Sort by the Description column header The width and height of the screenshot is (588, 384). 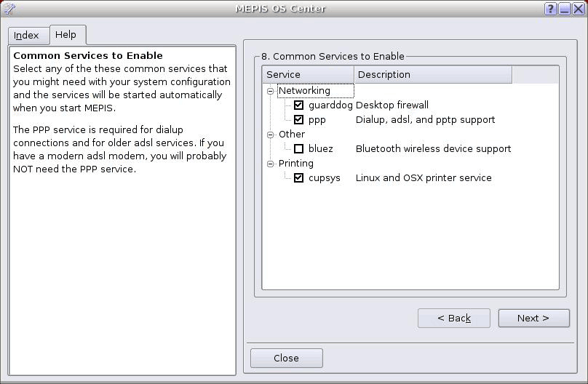433,75
